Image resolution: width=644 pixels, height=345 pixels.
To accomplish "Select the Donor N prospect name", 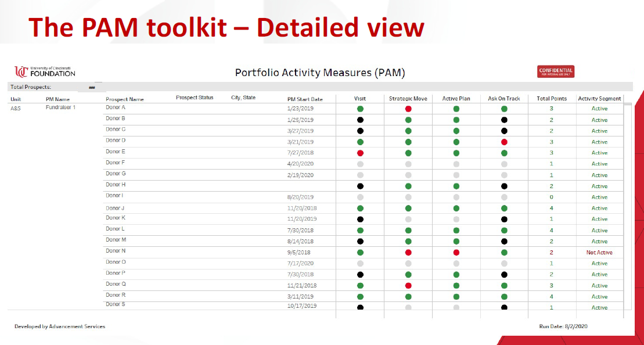I will click(x=116, y=250).
